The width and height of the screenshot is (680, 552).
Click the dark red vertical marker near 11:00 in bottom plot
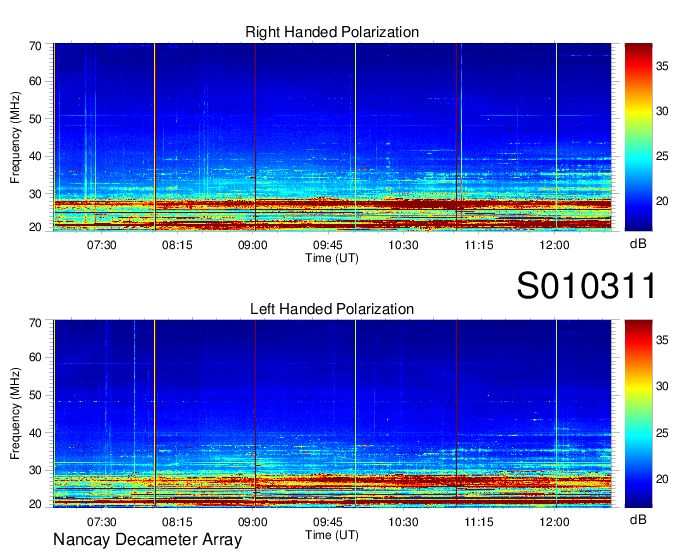(456, 413)
